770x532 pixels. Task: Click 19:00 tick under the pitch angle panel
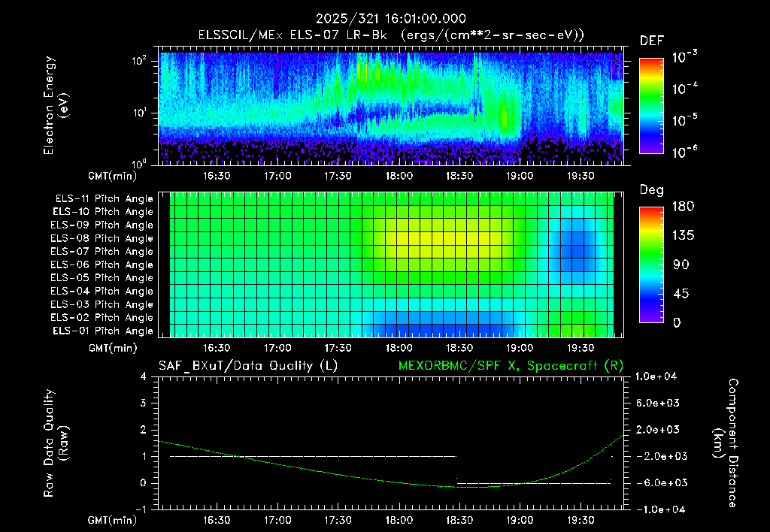tap(520, 348)
